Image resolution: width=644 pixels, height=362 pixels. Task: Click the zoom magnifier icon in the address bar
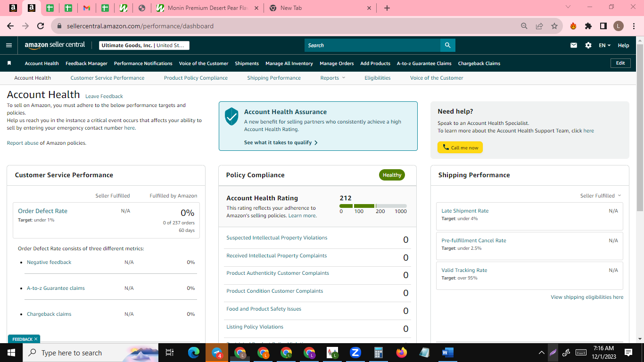pyautogui.click(x=524, y=26)
